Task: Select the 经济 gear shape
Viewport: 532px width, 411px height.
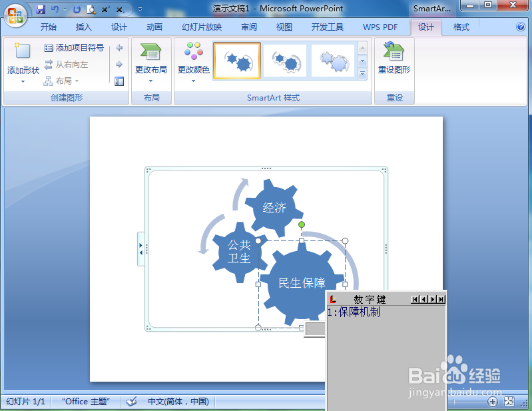Action: click(x=274, y=208)
